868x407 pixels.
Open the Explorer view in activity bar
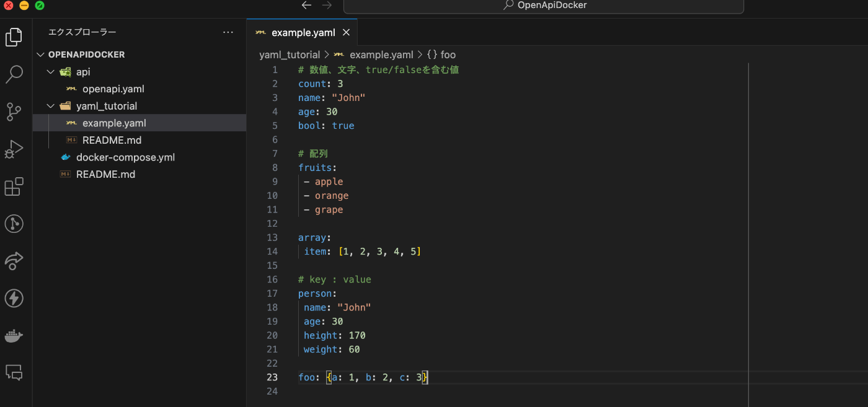(x=14, y=37)
